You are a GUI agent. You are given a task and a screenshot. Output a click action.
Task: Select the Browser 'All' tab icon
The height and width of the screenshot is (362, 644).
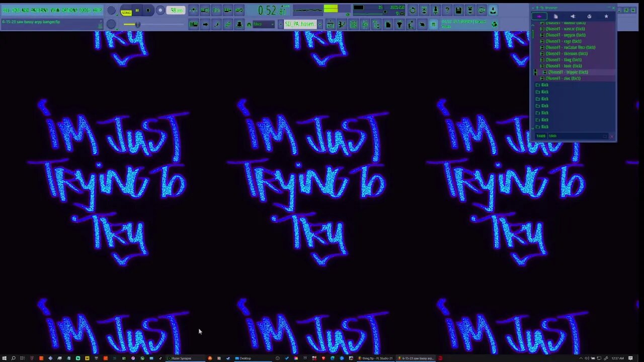pyautogui.click(x=539, y=16)
